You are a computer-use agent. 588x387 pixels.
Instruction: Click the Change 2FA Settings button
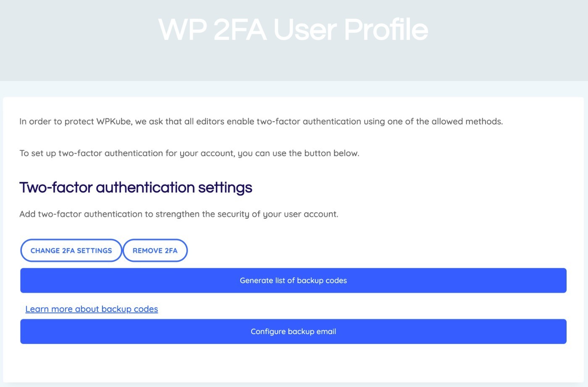pos(71,251)
